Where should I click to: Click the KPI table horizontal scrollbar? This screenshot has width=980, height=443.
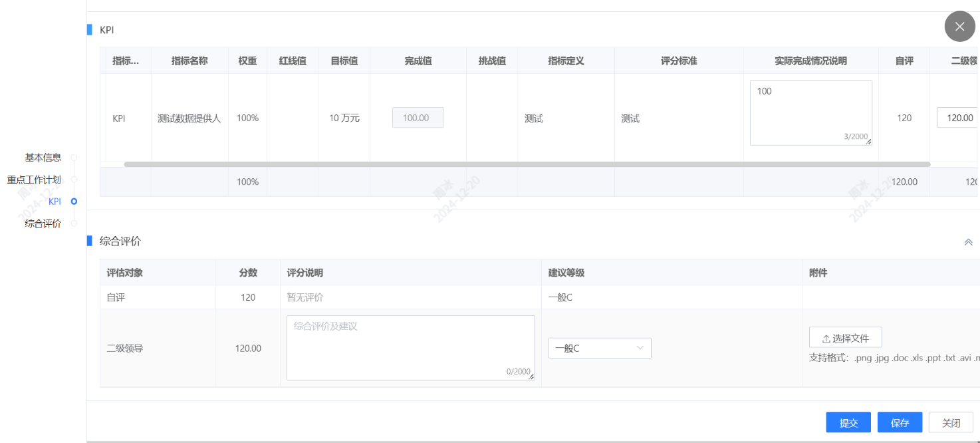tap(527, 164)
